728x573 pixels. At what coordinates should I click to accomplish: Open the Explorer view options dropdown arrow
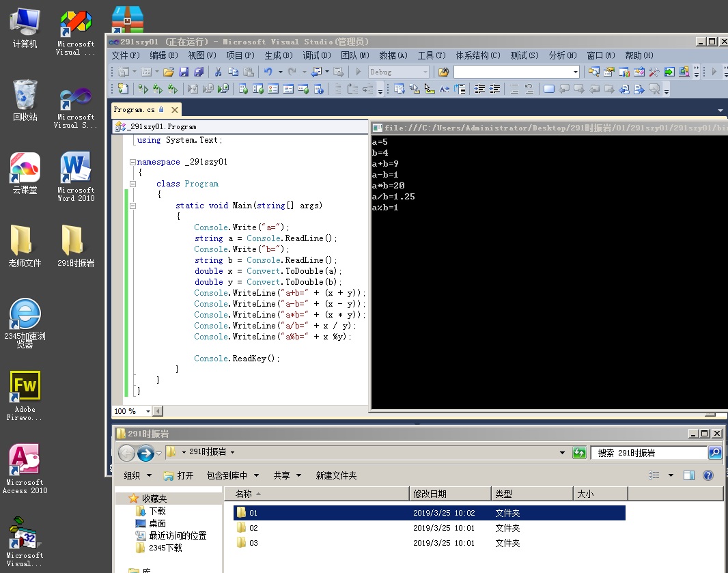(671, 475)
